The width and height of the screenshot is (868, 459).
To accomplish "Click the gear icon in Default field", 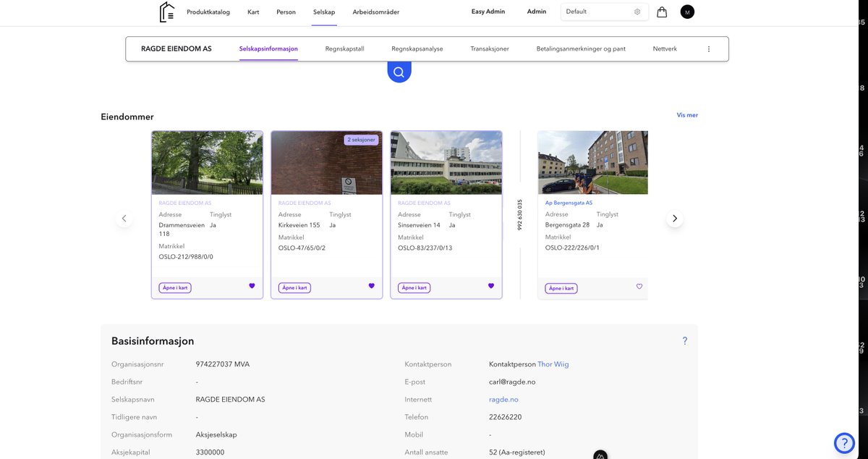I will pos(637,12).
